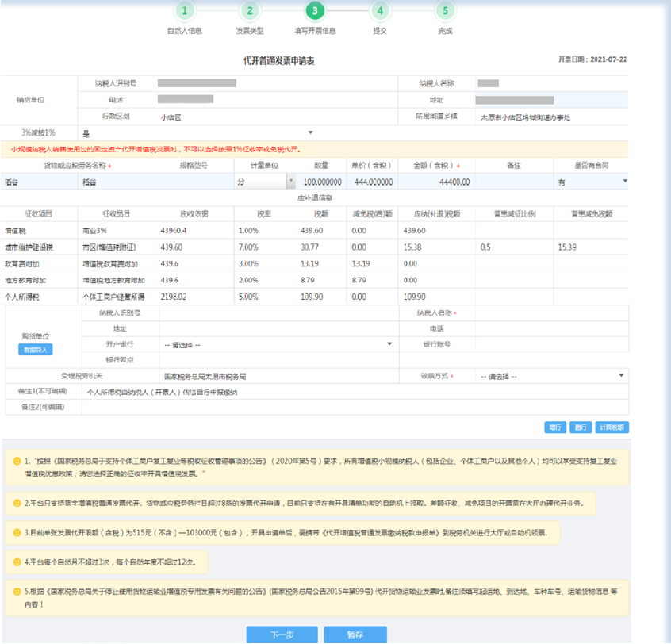Click the smiley icon of notice 5
Viewport: 671px width, 644px height.
(17, 592)
